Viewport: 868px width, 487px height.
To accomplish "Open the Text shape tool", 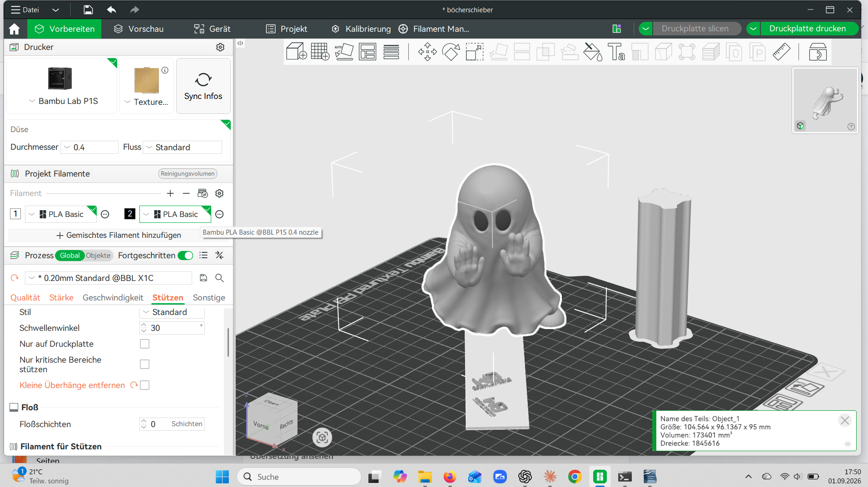I will tap(616, 52).
